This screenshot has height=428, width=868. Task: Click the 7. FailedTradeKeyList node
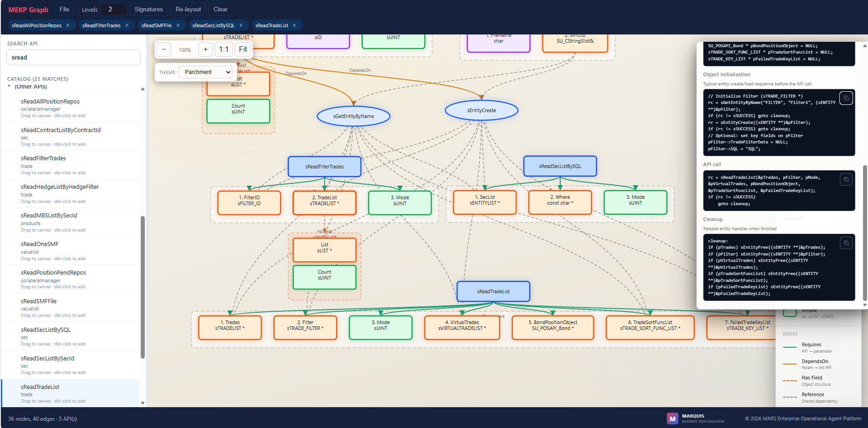741,328
